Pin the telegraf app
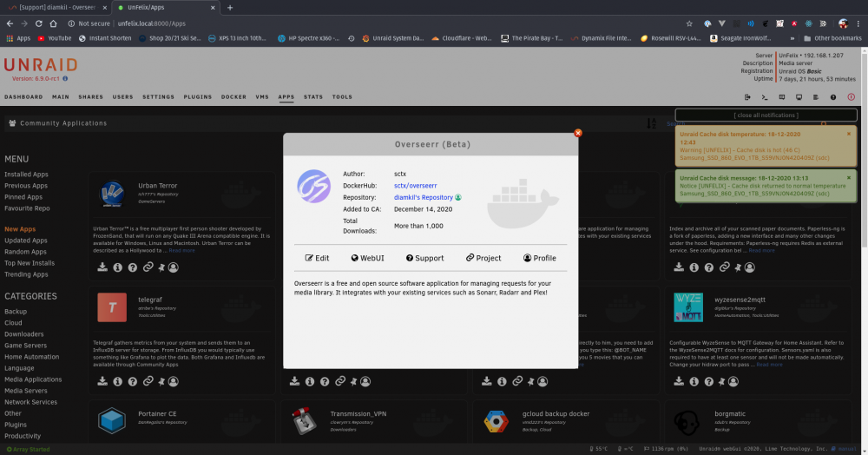Screen dimensions: 868x455 (161, 382)
